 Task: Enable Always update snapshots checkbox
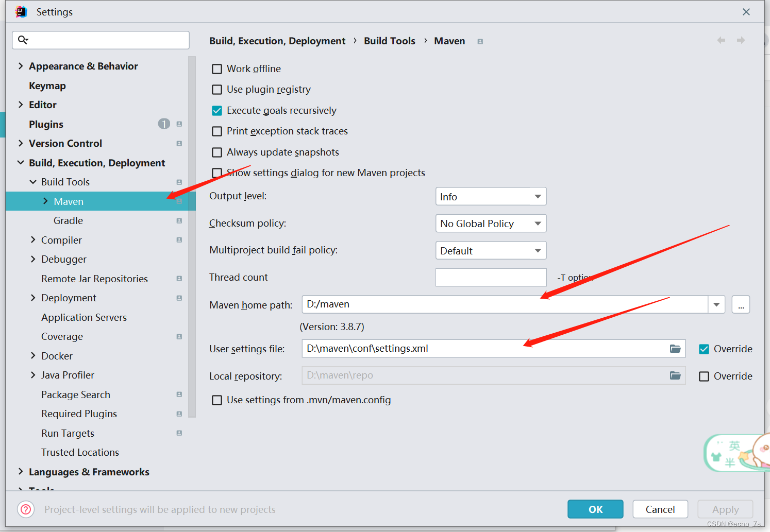(x=217, y=152)
